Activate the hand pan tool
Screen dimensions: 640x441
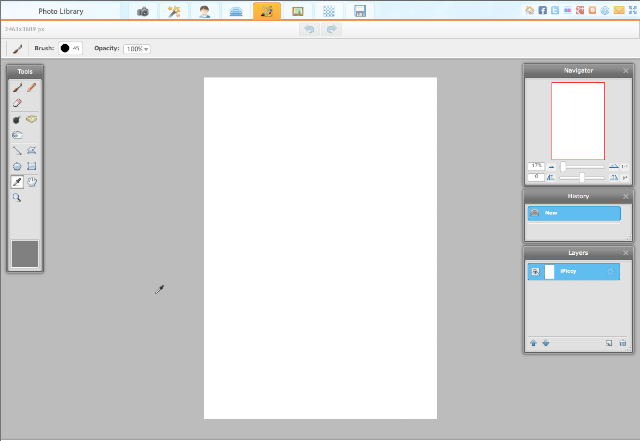tap(32, 182)
